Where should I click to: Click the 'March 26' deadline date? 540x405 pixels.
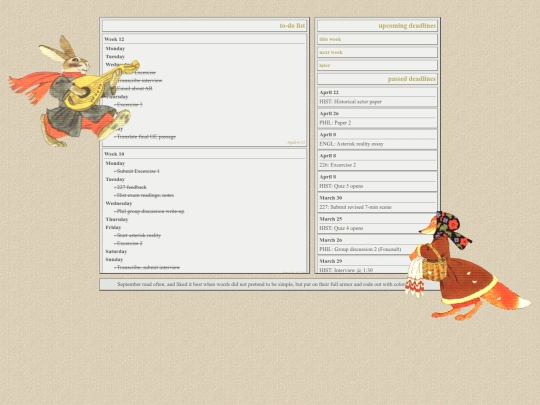331,240
